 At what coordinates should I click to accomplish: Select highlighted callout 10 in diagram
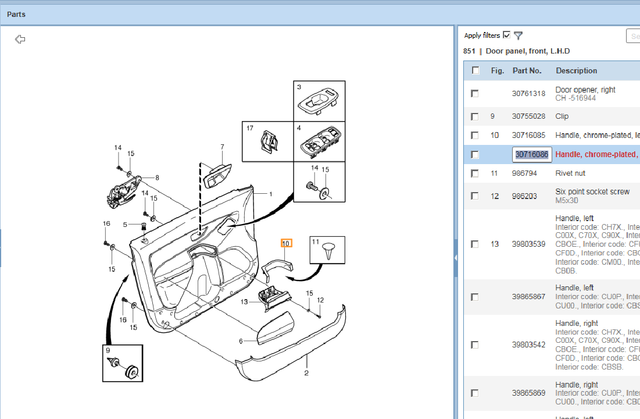(285, 243)
